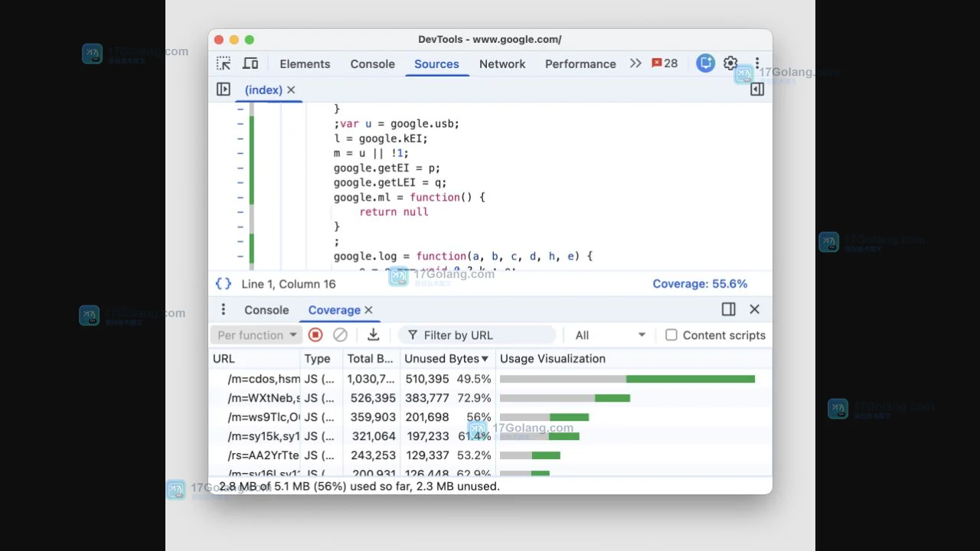This screenshot has width=980, height=551.
Task: Stop coverage recording button
Action: [x=315, y=335]
